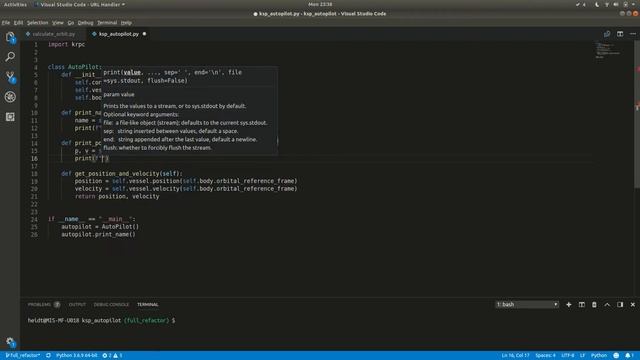
Task: Move the panel to the side
Action: click(x=620, y=304)
